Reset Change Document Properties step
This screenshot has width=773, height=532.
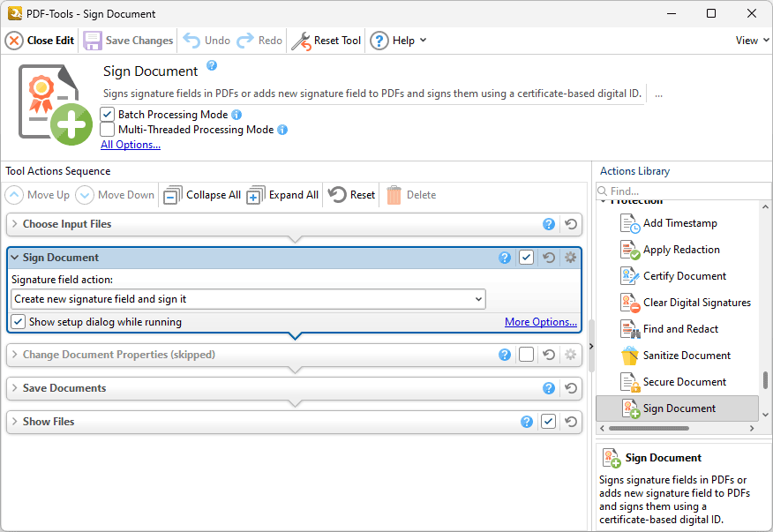pyautogui.click(x=549, y=355)
